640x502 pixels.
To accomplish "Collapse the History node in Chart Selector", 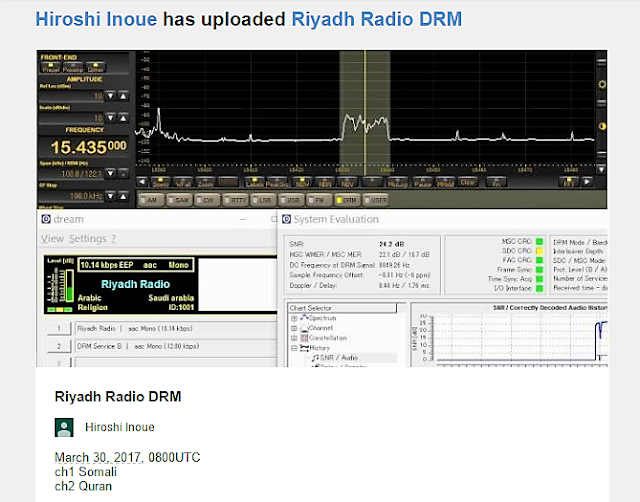I will (294, 348).
